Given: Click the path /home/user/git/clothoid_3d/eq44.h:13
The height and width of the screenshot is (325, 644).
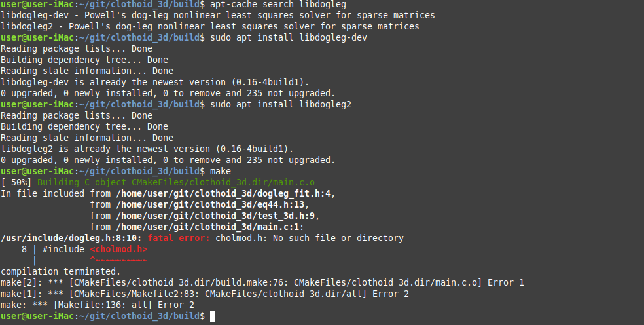Looking at the screenshot, I should 212,204.
